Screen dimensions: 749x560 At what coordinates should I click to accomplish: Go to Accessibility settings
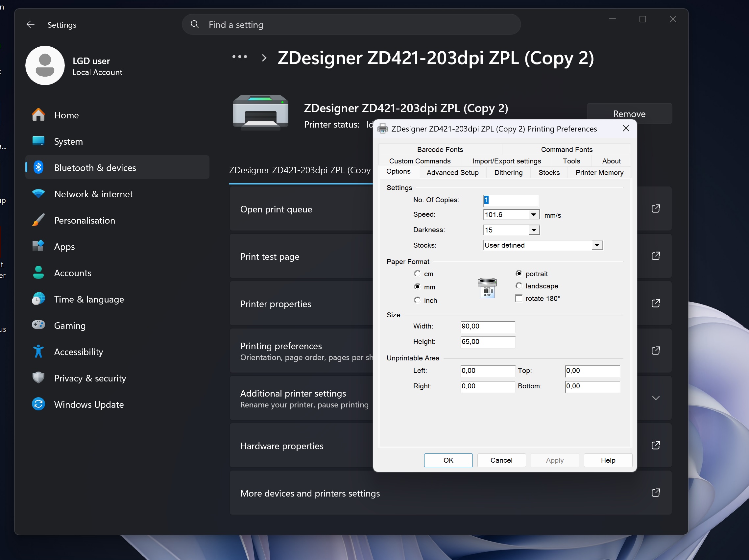(x=78, y=352)
